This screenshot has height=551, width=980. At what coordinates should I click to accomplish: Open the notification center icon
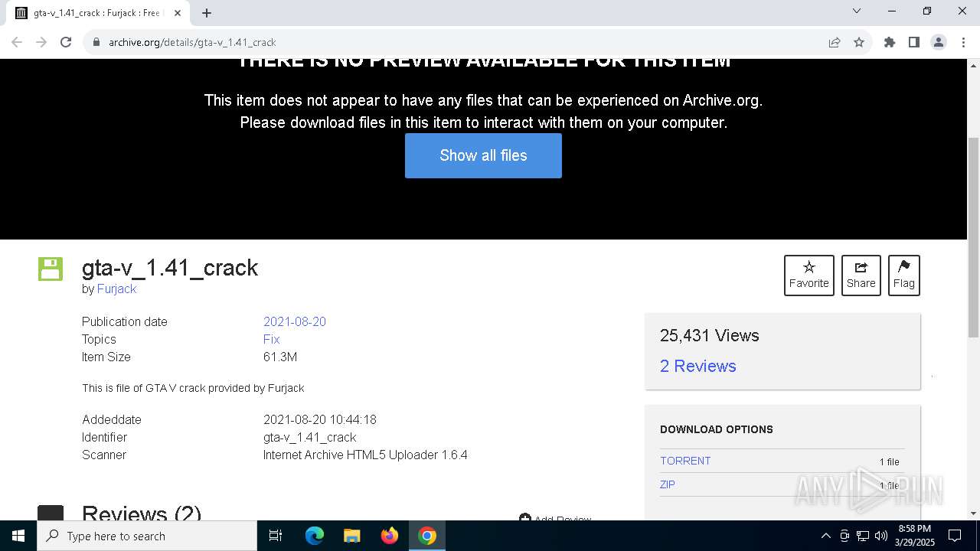tap(955, 536)
